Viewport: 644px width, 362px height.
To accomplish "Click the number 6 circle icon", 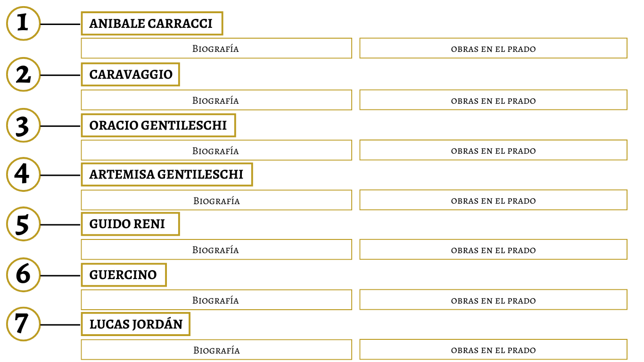I will point(24,275).
